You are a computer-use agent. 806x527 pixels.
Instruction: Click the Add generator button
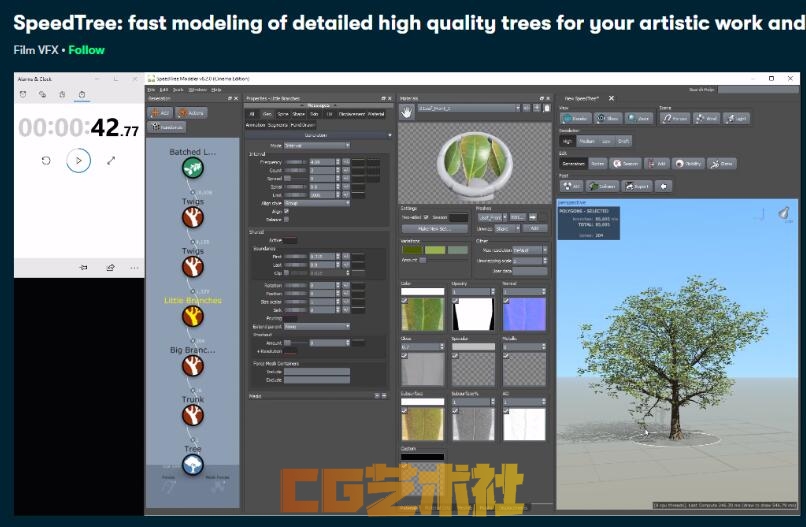[160, 113]
